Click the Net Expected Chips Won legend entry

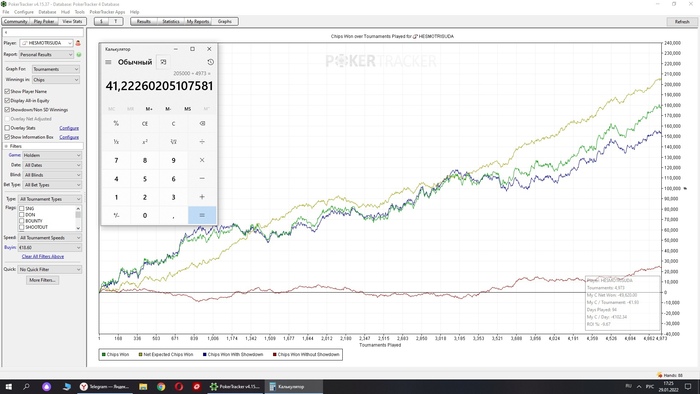[166, 354]
